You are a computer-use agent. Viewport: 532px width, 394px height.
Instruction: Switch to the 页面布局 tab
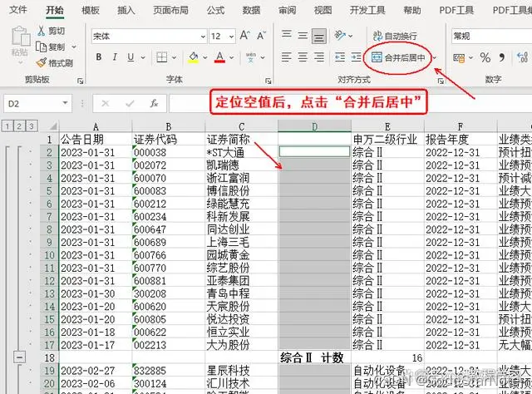(x=170, y=10)
